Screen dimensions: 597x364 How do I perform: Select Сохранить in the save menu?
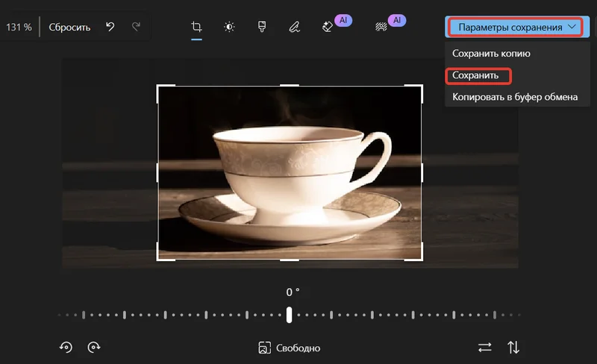pyautogui.click(x=476, y=75)
